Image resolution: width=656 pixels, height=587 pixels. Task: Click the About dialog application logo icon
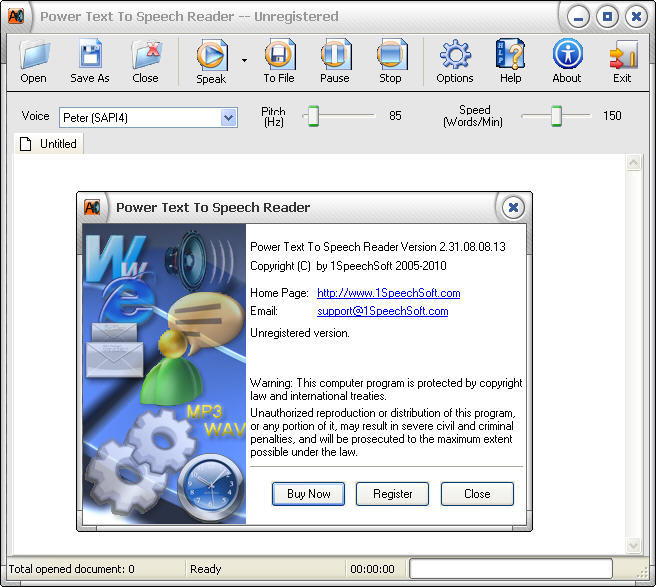click(92, 207)
